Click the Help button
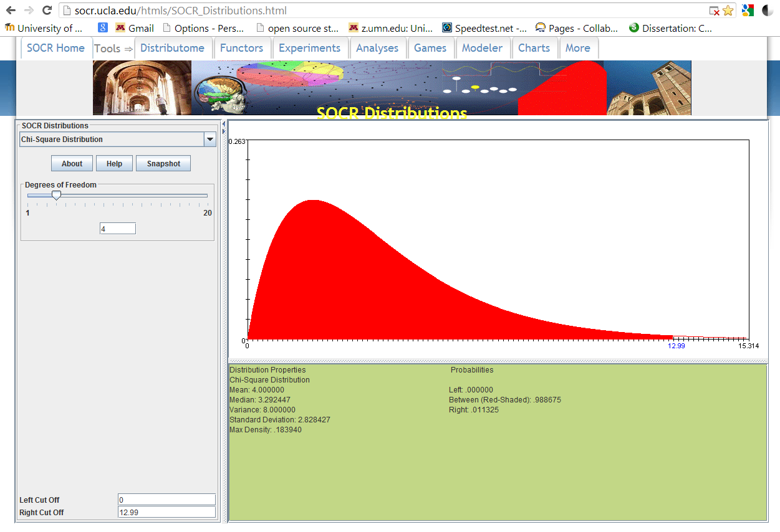 click(114, 164)
